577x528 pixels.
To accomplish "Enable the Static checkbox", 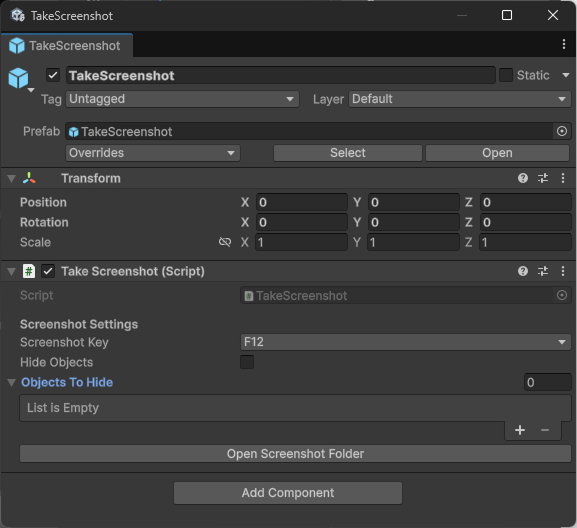I will pos(506,75).
